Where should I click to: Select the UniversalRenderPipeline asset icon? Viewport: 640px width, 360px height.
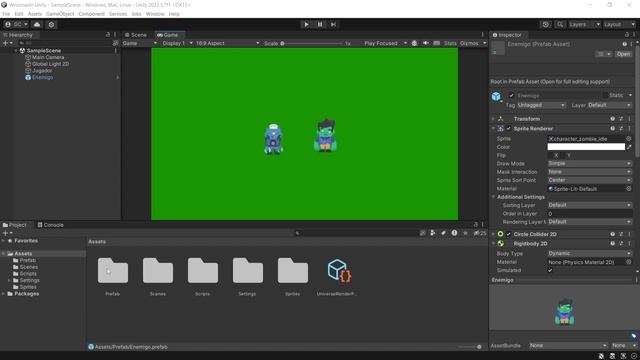[339, 271]
